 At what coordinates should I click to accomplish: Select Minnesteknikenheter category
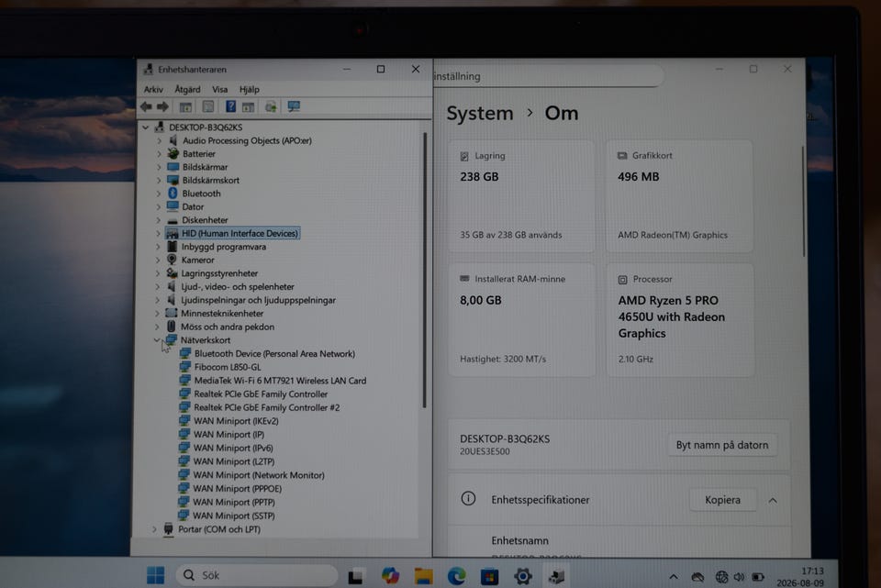pos(222,314)
